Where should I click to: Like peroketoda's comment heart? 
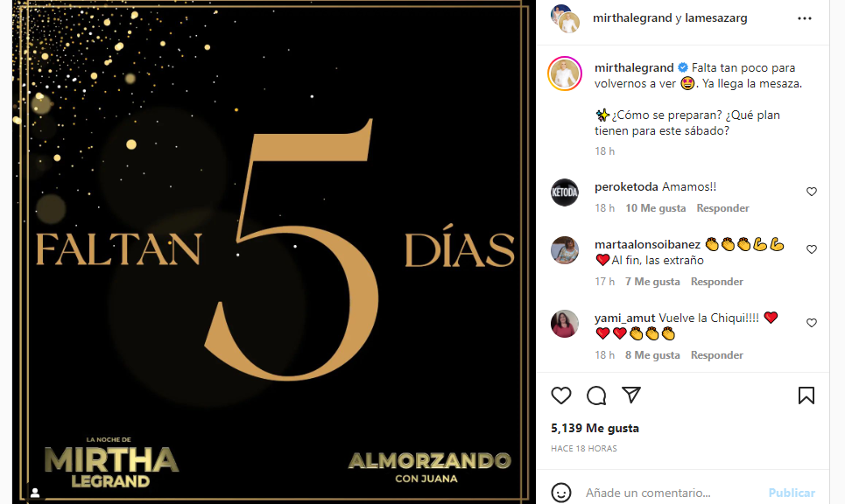click(812, 192)
